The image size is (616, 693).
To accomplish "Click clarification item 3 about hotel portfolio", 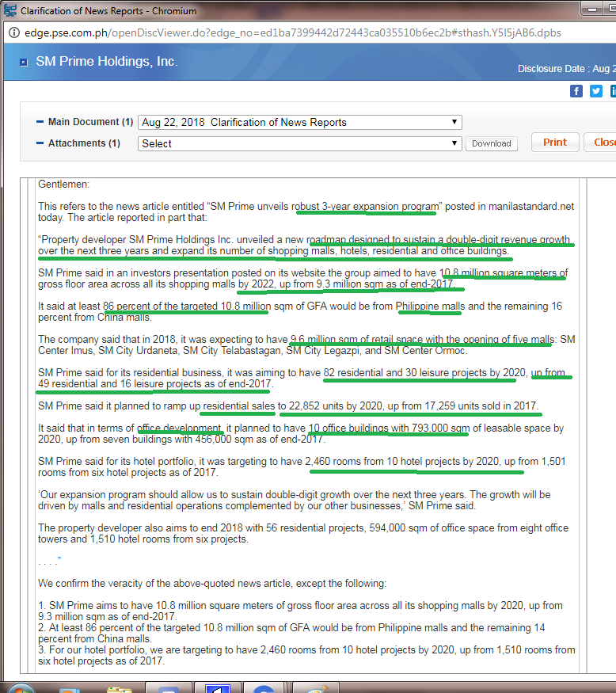I will [306, 656].
